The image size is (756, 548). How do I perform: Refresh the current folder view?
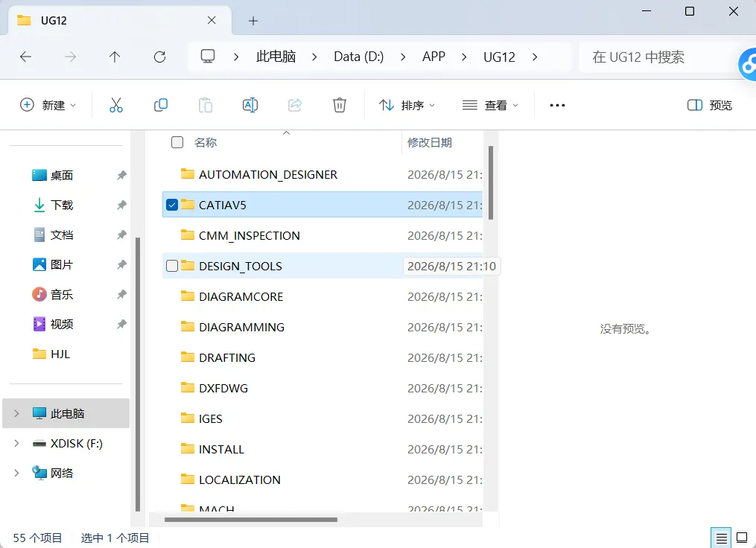click(159, 57)
